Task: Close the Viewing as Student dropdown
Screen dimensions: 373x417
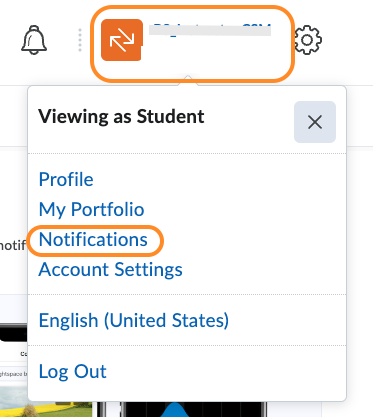Action: click(315, 122)
